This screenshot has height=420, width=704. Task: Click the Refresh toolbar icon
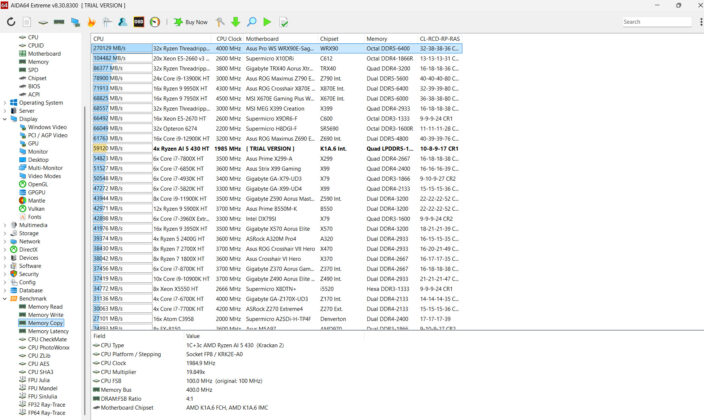[11, 22]
